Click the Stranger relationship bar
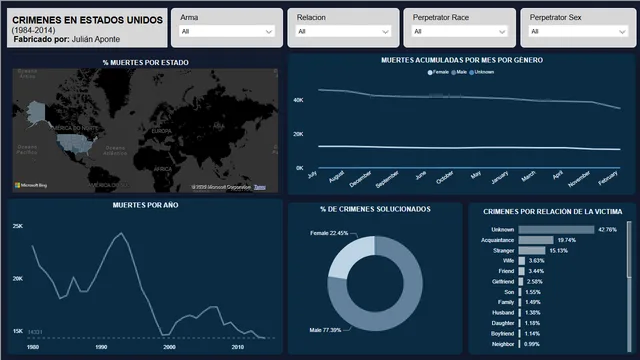 pyautogui.click(x=532, y=251)
